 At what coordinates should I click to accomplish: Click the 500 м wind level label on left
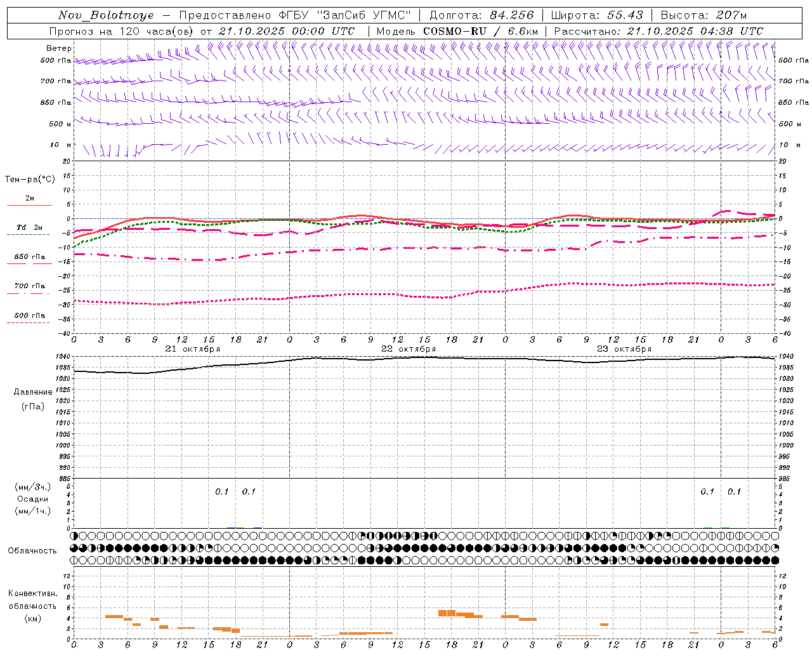click(60, 124)
